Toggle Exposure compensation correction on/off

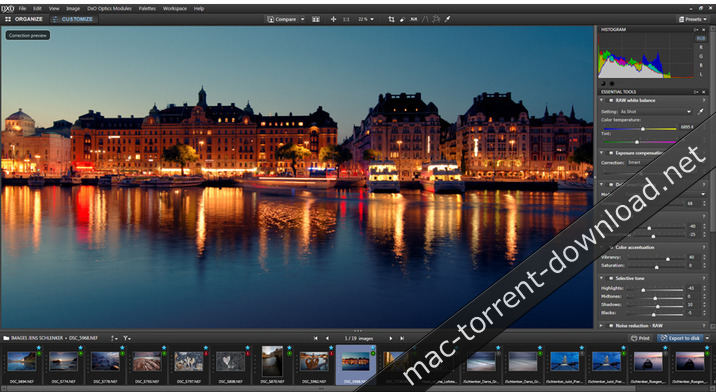tap(610, 153)
